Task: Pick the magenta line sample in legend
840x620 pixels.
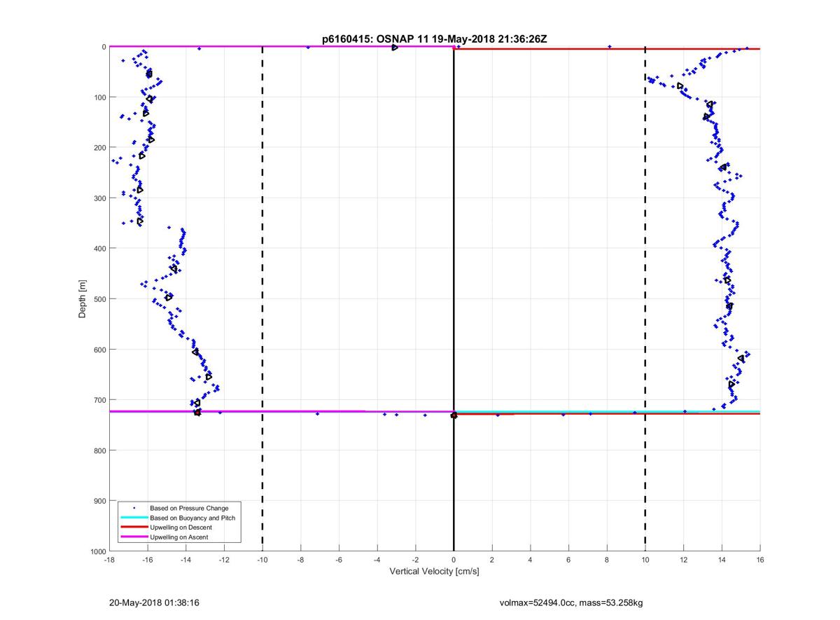Action: (134, 537)
